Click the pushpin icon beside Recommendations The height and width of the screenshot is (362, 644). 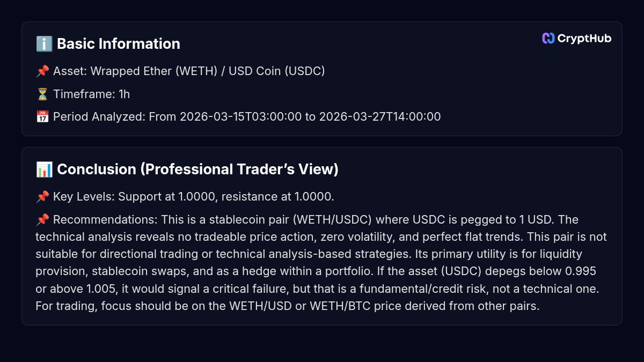(x=43, y=220)
